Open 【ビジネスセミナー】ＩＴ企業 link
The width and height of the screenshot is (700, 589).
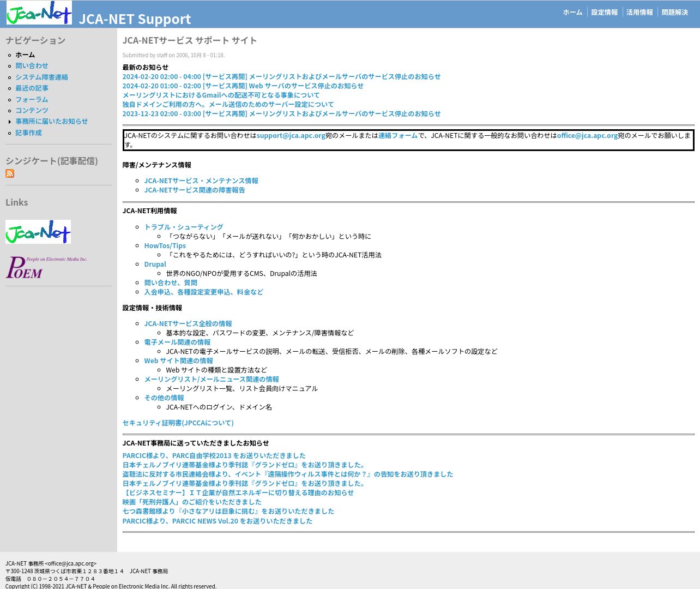click(x=238, y=492)
